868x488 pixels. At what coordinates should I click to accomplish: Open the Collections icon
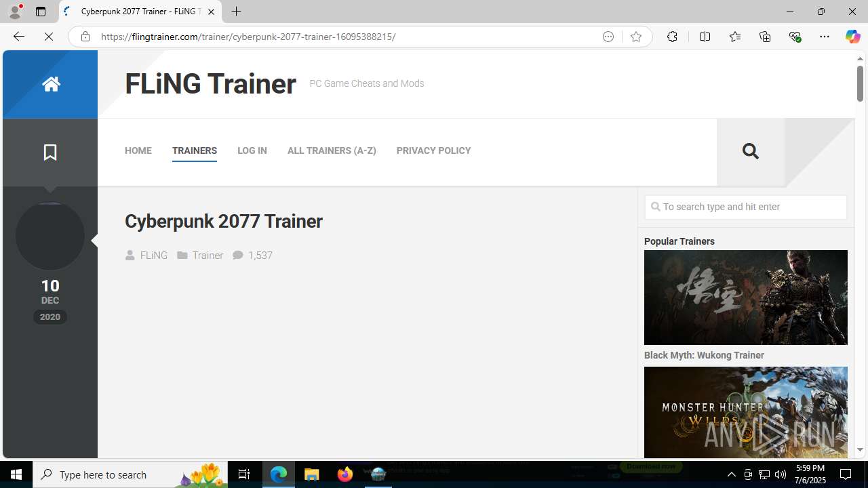pos(765,37)
